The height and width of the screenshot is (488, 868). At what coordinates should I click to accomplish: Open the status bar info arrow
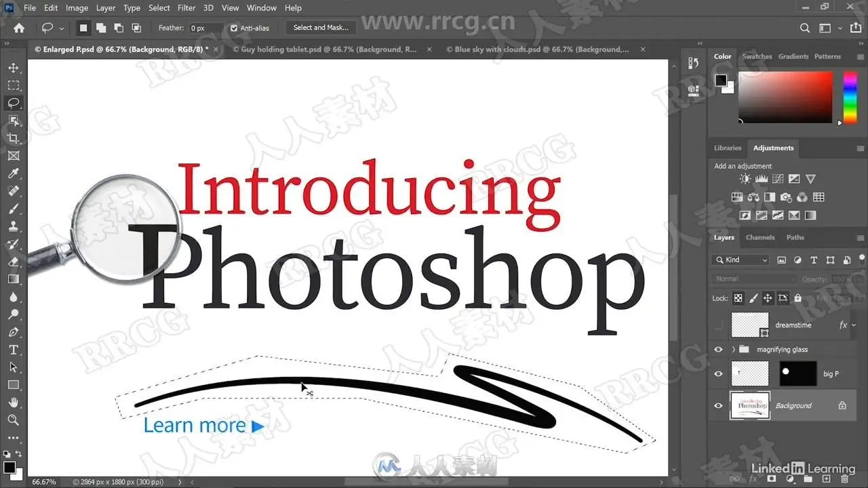pos(180,482)
